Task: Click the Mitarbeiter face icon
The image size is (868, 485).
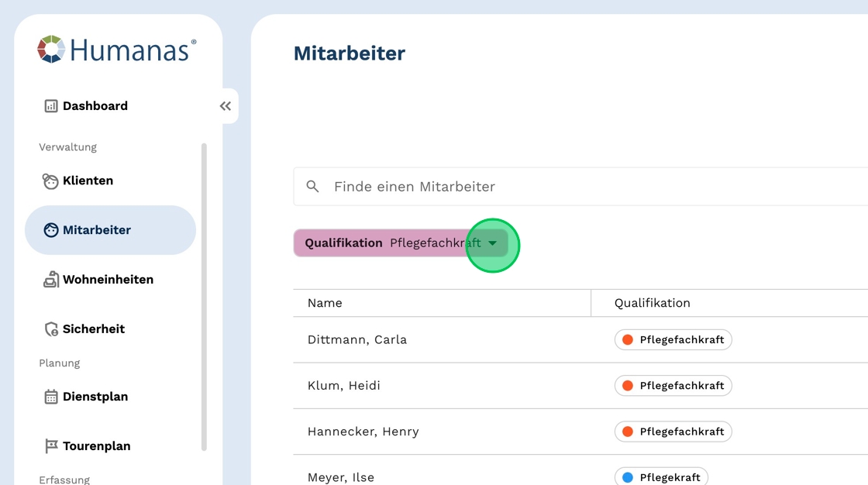Action: (51, 230)
